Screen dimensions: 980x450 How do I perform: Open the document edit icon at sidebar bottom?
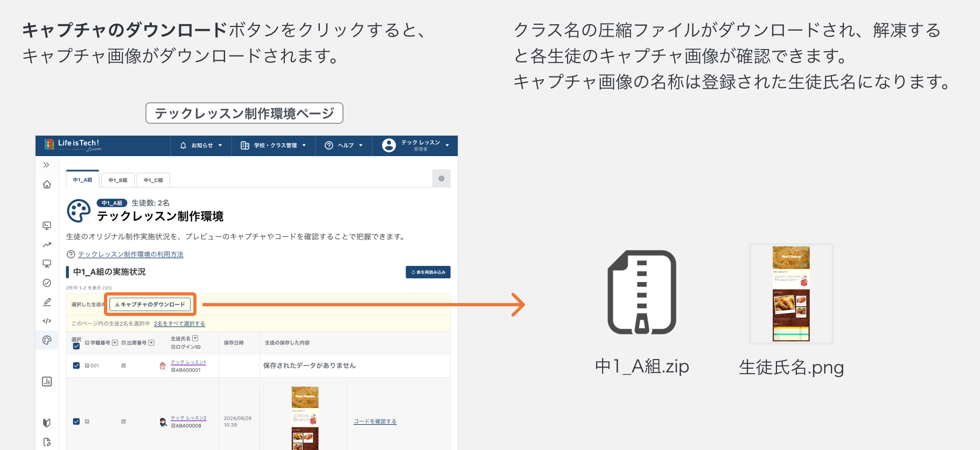click(x=47, y=442)
